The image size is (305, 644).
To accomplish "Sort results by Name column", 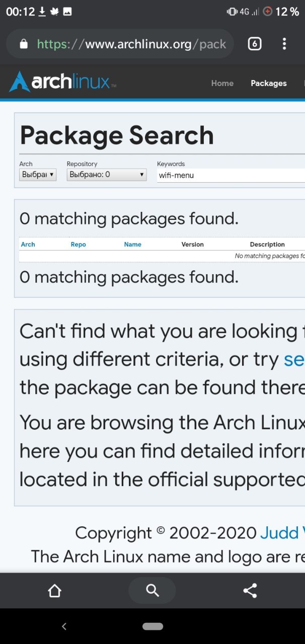I will click(133, 245).
